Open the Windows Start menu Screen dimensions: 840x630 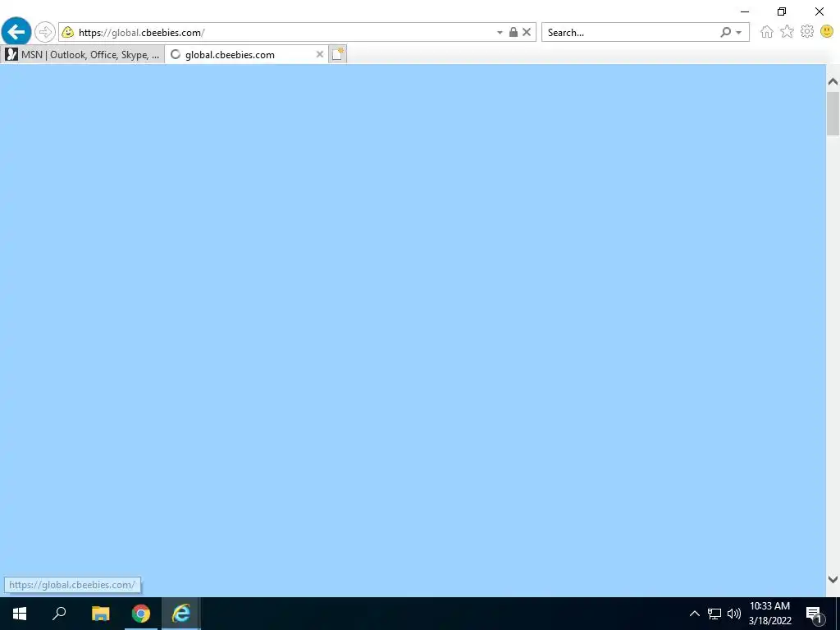click(x=20, y=614)
